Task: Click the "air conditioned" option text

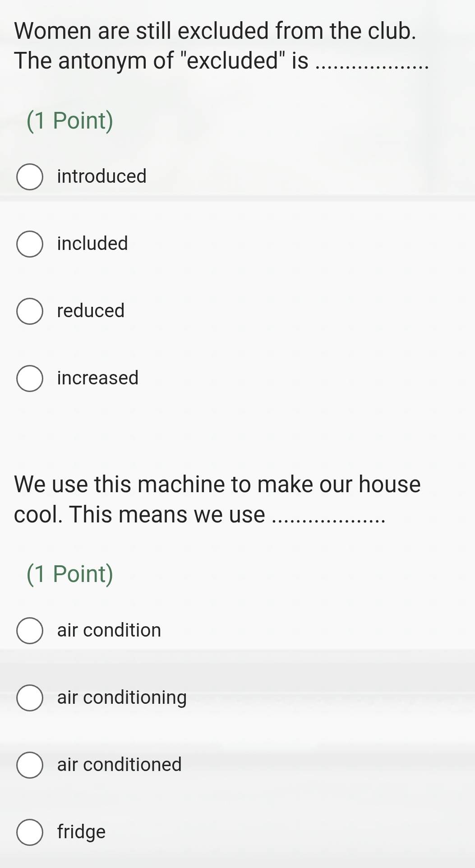Action: pos(119,764)
